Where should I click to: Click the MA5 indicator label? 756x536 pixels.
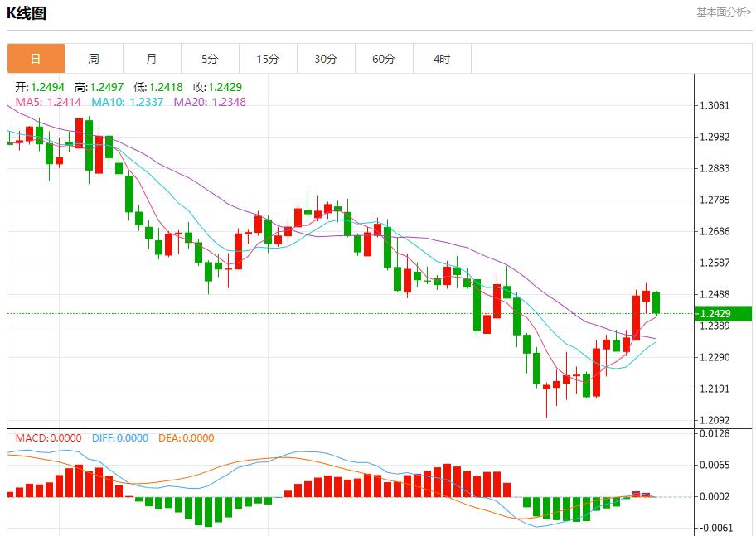click(49, 102)
